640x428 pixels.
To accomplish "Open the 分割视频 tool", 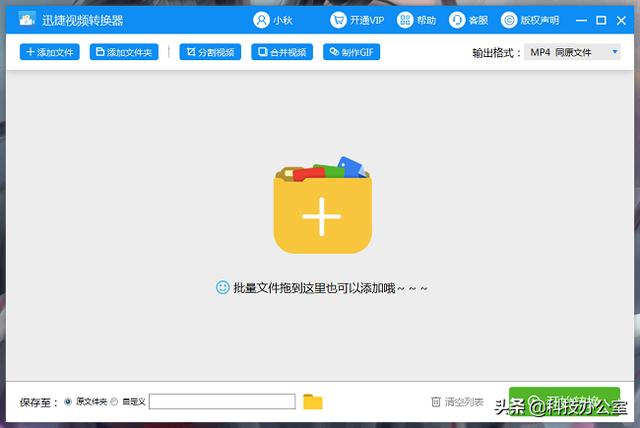I will click(x=210, y=52).
